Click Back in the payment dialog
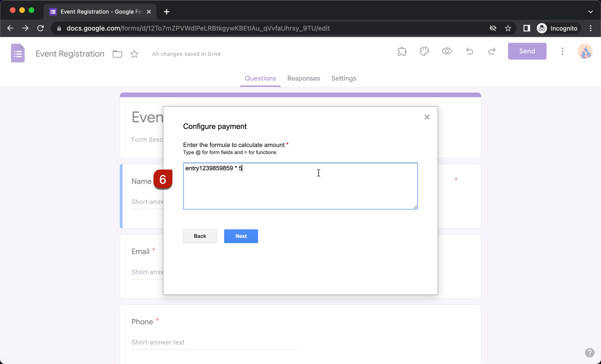The image size is (601, 364). click(x=200, y=236)
